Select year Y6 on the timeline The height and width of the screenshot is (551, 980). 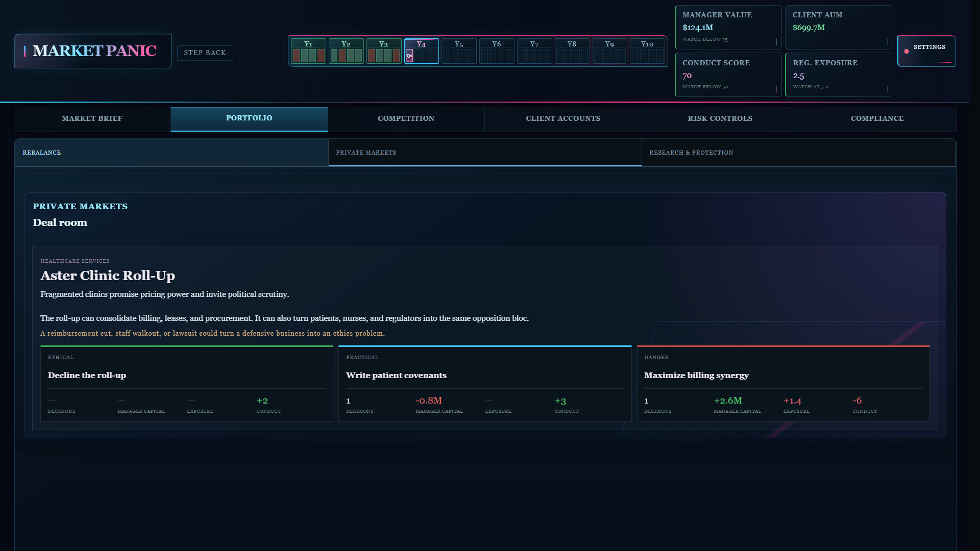[497, 51]
